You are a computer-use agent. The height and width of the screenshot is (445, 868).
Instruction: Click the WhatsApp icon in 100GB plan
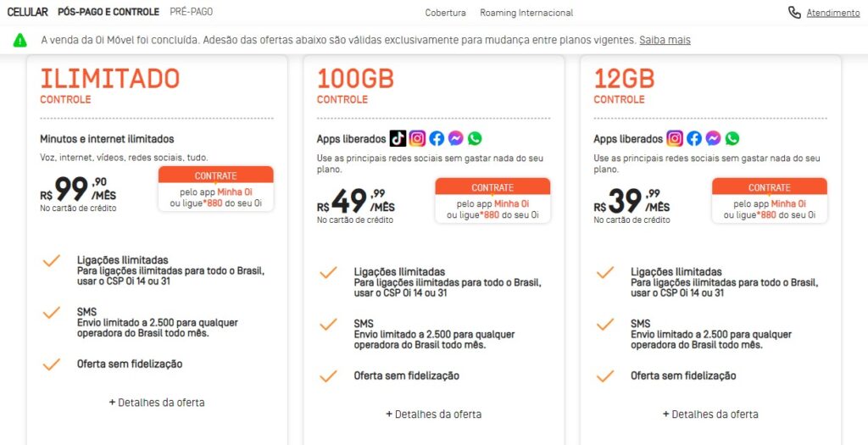click(x=475, y=138)
